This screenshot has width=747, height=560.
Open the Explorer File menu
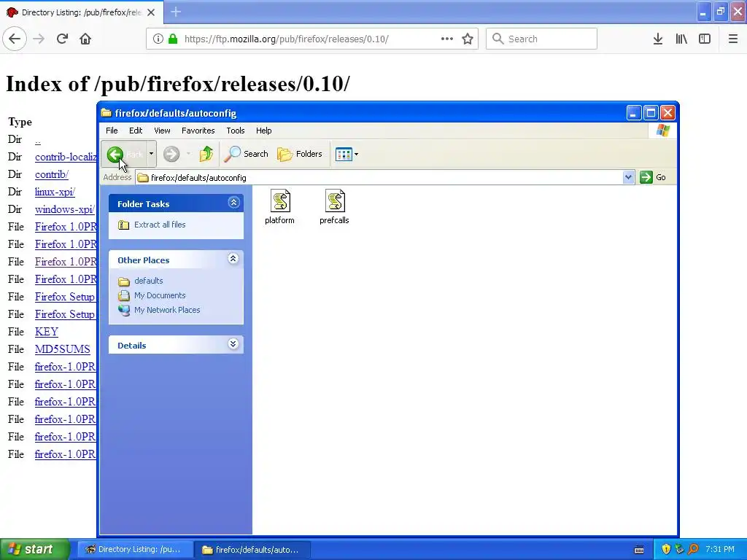(x=112, y=131)
